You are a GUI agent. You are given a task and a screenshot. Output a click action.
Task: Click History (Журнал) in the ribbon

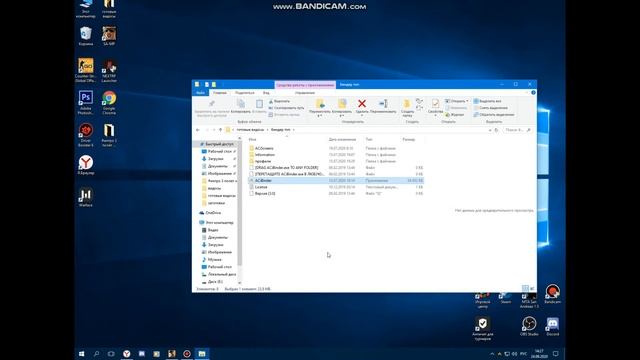[x=455, y=115]
